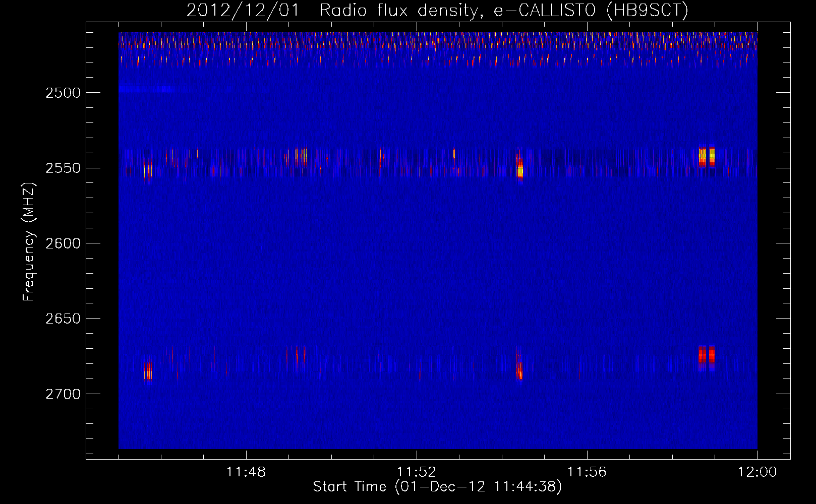The width and height of the screenshot is (816, 504).
Task: Click the 11:52 time tick label
Action: point(417,472)
